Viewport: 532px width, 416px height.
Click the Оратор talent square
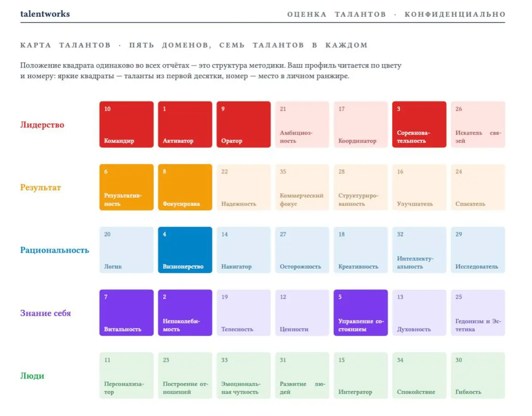pos(244,124)
